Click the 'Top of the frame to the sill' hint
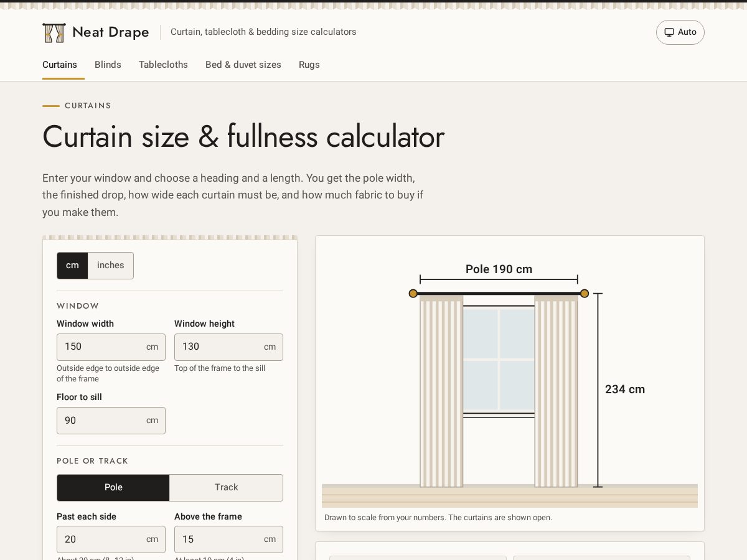The image size is (747, 560). point(220,368)
